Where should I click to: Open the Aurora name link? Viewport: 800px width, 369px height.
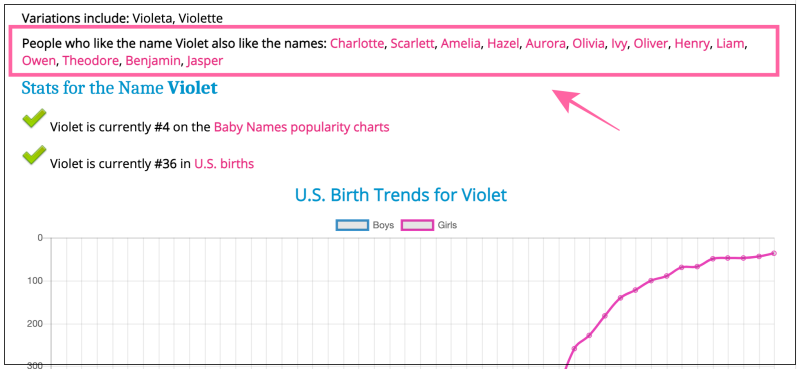(x=545, y=43)
